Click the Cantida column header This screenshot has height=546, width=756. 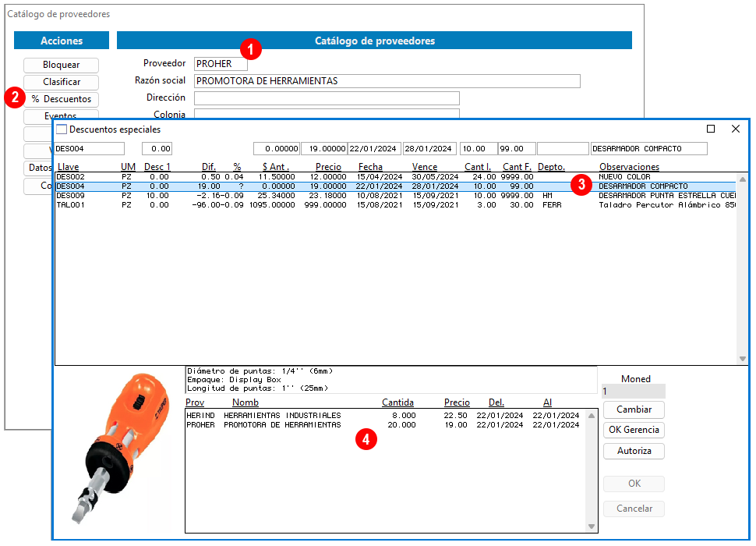pos(397,402)
